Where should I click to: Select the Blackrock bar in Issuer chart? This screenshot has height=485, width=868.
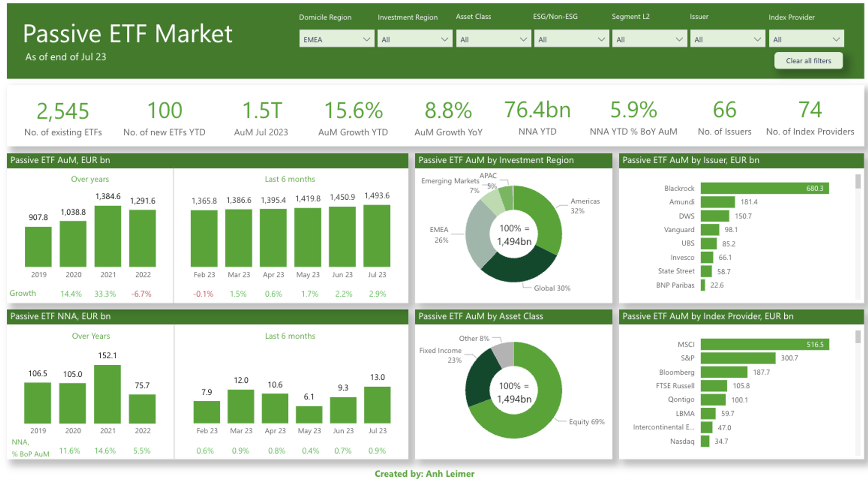coord(764,188)
